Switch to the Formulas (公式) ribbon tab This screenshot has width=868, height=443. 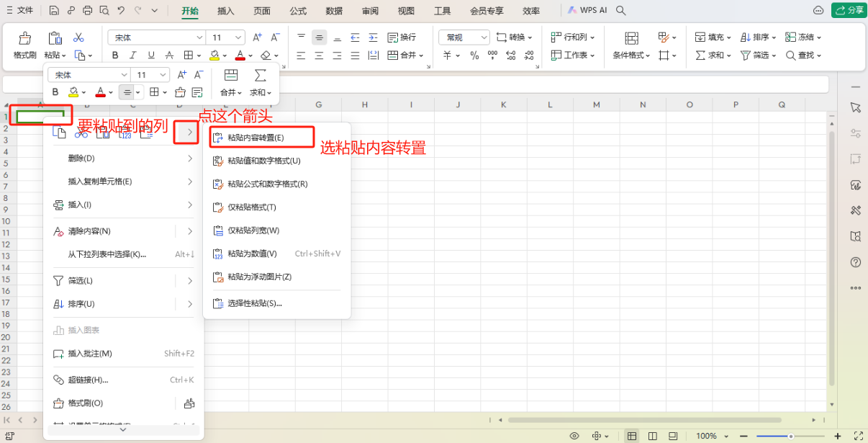[x=298, y=11]
